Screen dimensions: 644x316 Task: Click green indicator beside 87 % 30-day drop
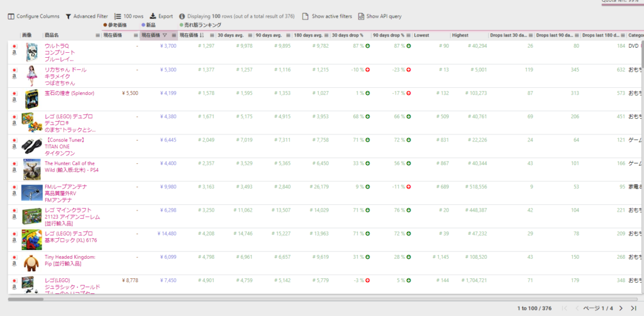pyautogui.click(x=367, y=46)
